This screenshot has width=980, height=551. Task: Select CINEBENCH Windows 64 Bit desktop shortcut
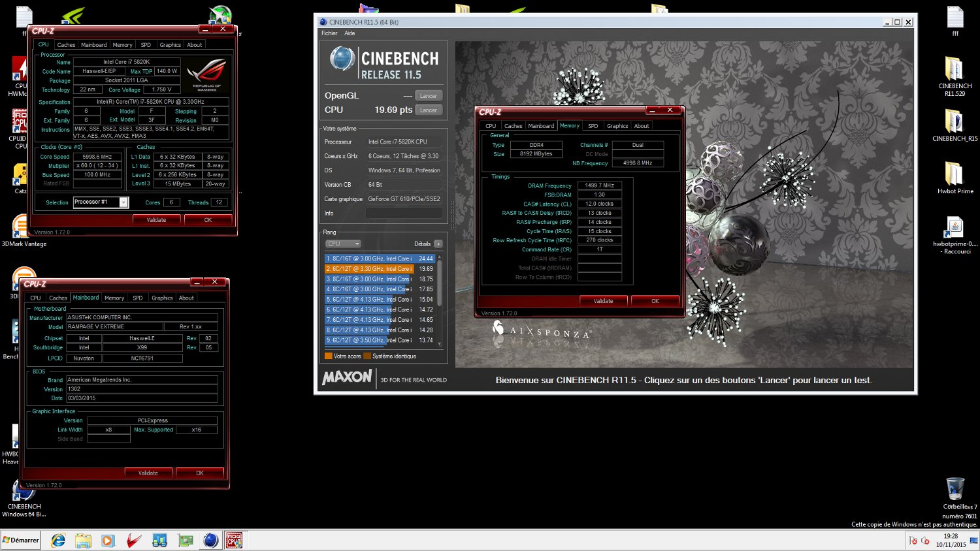(x=24, y=499)
